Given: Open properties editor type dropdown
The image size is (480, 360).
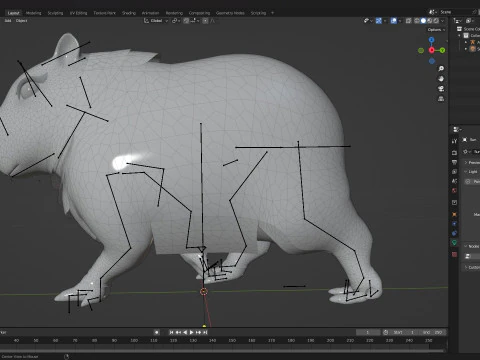Looking at the screenshot, I should coord(457,129).
